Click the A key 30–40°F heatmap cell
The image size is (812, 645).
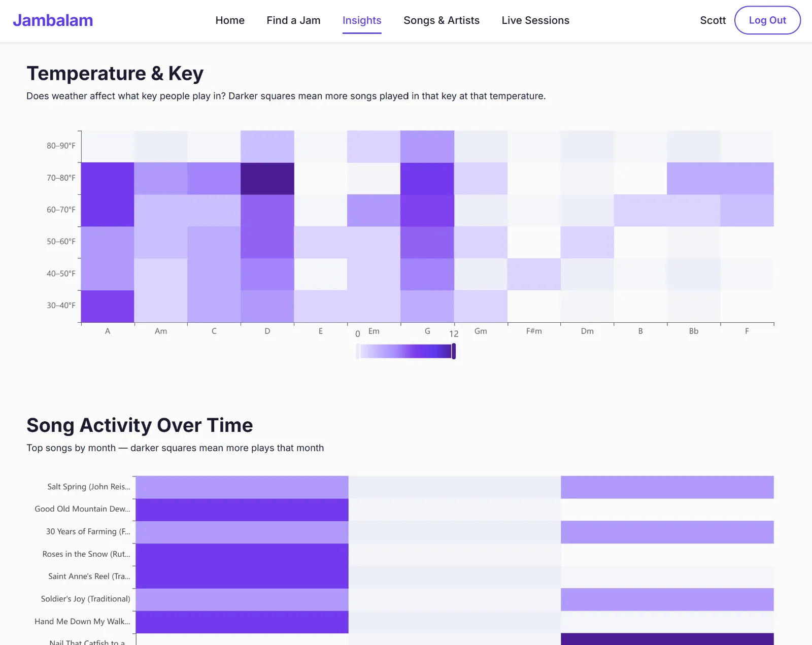108,307
